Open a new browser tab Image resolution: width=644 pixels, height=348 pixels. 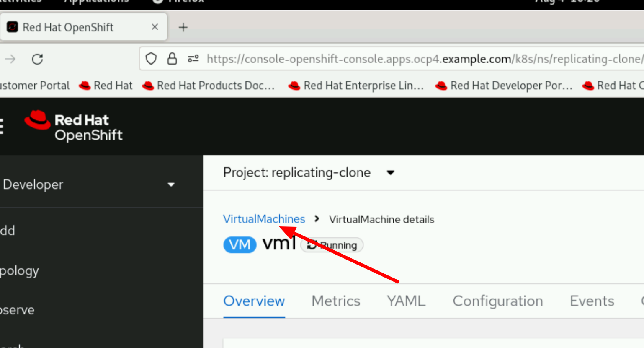tap(183, 28)
